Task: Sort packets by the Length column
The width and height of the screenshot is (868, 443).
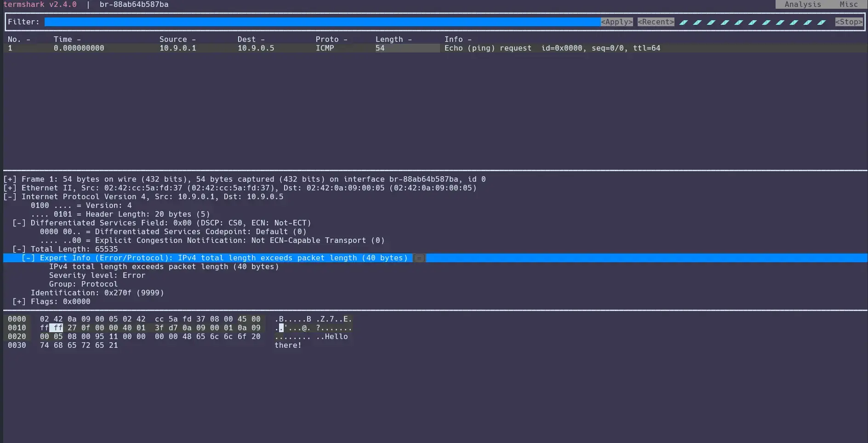Action: point(394,40)
